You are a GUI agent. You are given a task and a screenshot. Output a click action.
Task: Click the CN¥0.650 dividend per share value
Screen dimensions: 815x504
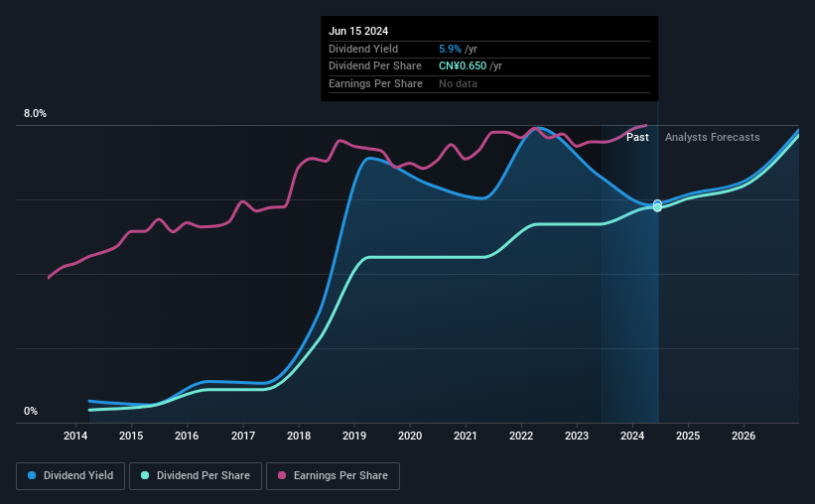(x=463, y=66)
